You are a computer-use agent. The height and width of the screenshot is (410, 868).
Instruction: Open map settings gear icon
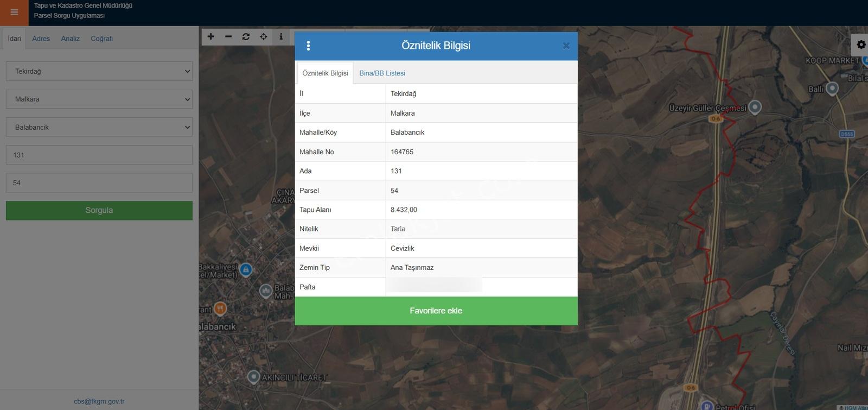click(861, 45)
